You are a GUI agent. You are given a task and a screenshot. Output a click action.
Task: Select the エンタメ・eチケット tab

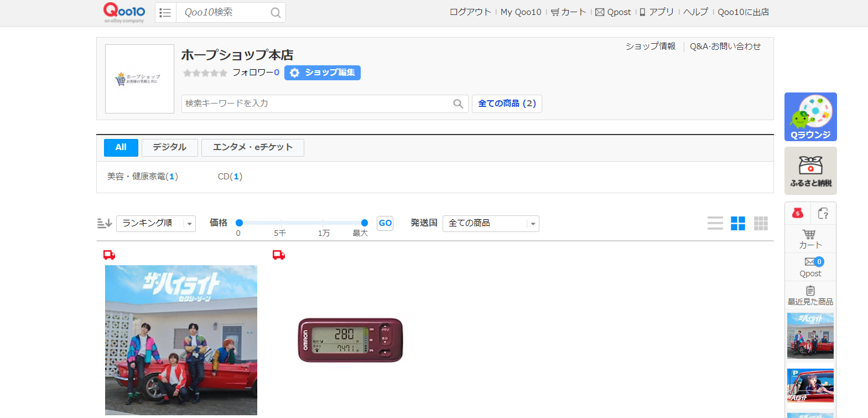(253, 147)
